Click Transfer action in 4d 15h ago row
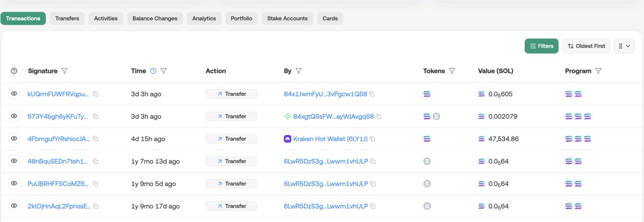This screenshot has width=644, height=222. (231, 139)
